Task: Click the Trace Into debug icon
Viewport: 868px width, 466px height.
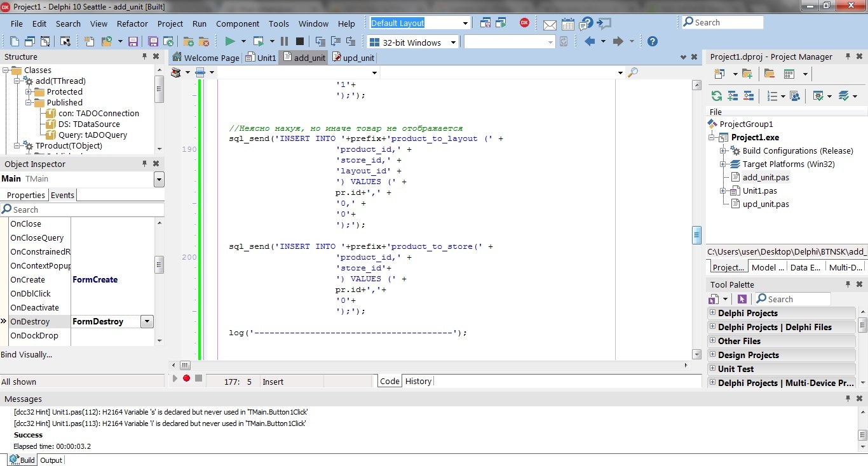Action: tap(320, 42)
